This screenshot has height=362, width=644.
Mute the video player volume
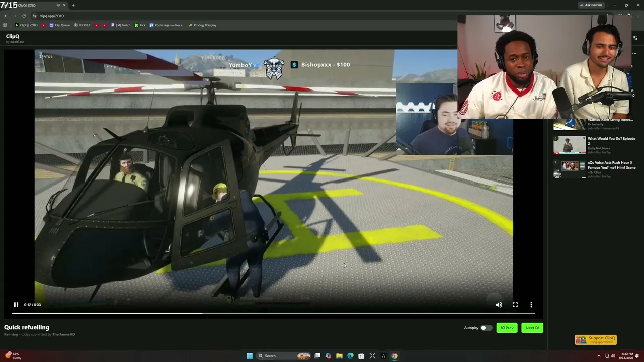tap(499, 305)
